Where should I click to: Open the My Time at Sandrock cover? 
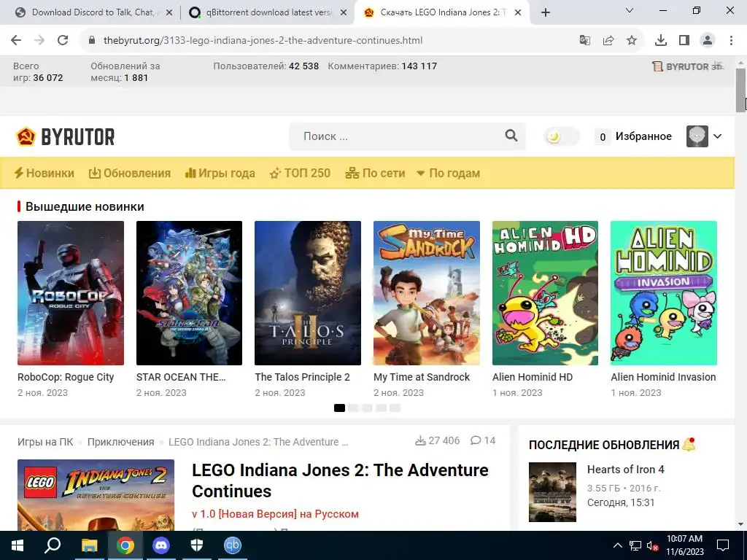[426, 293]
